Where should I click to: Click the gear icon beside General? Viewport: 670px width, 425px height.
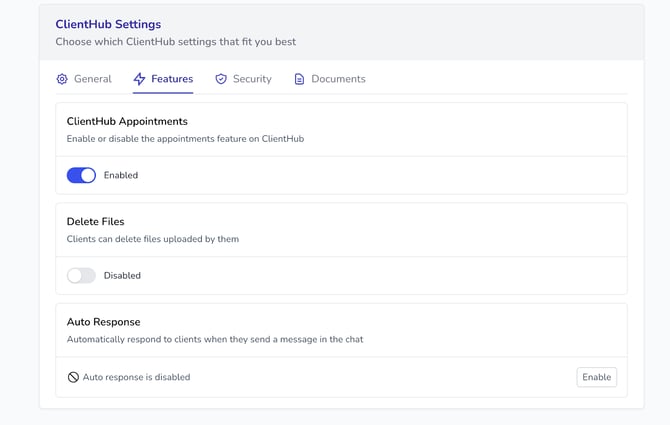point(62,79)
